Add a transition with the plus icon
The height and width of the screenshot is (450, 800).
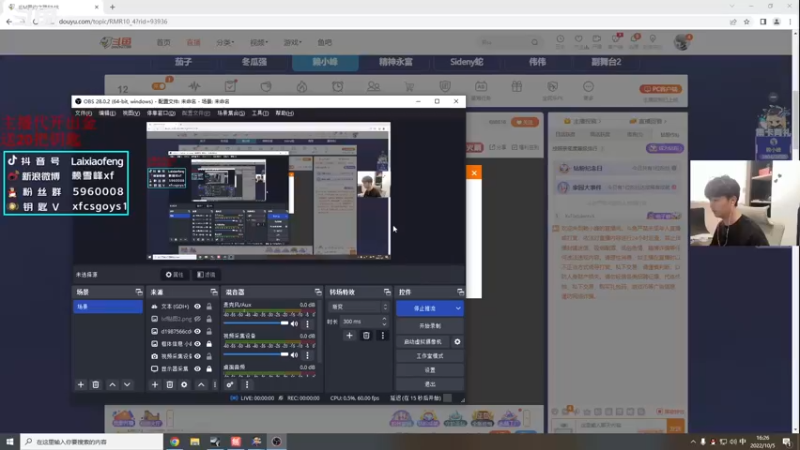[x=349, y=336]
